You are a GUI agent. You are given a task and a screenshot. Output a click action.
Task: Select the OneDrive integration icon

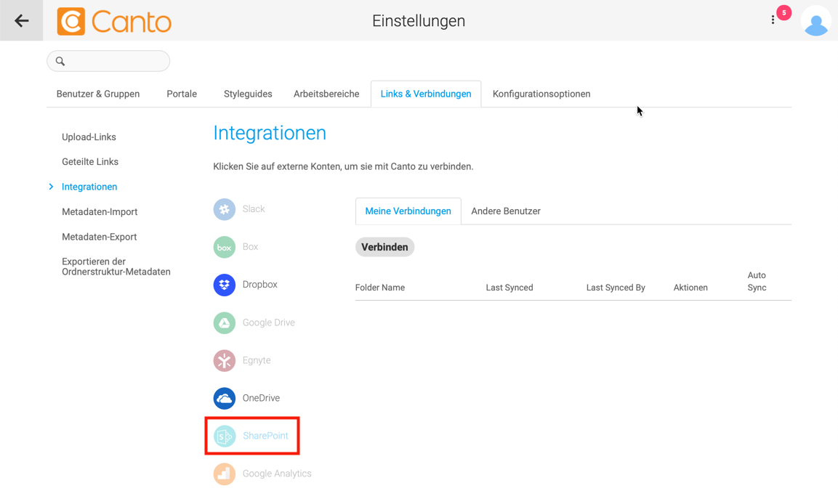225,398
